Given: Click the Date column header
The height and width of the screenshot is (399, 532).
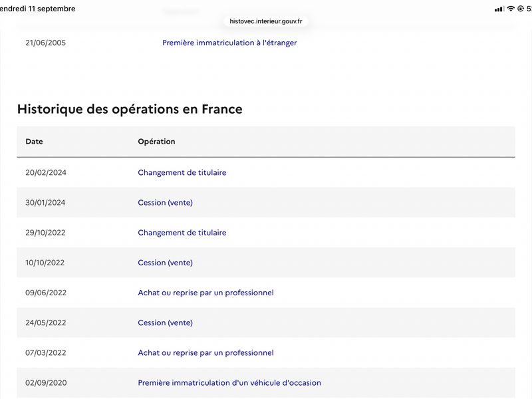Looking at the screenshot, I should [35, 142].
